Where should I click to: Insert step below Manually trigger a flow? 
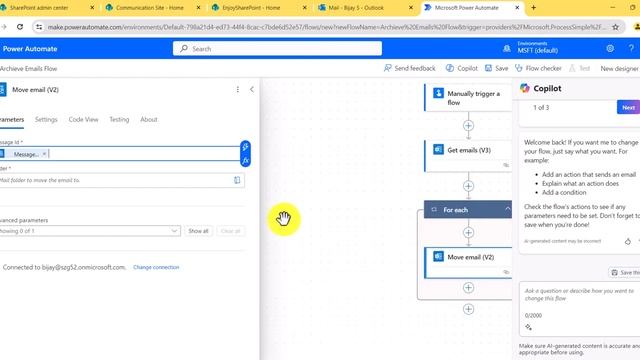coord(468,126)
